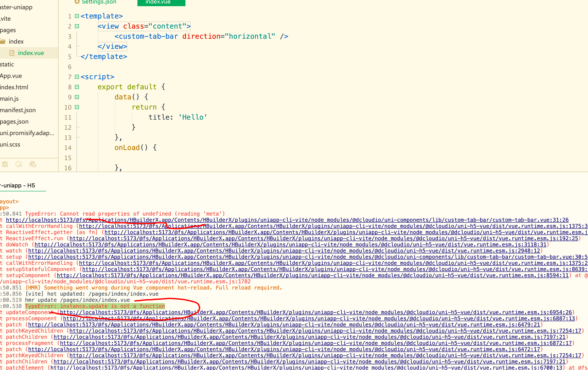588x370 pixels.
Task: Collapse the template block at line 1
Action: point(77,16)
